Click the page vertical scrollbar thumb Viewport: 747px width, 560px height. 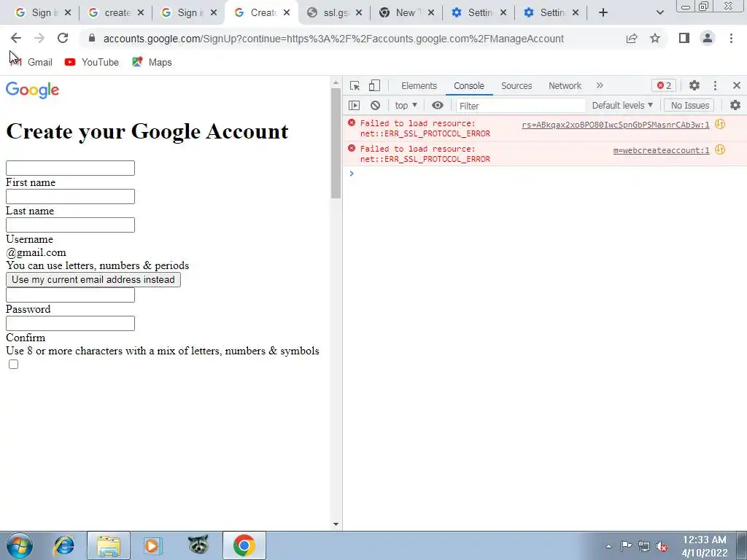coord(336,143)
